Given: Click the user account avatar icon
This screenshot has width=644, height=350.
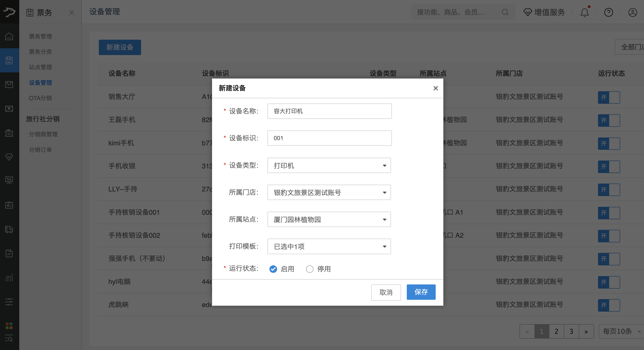Looking at the screenshot, I should 633,12.
